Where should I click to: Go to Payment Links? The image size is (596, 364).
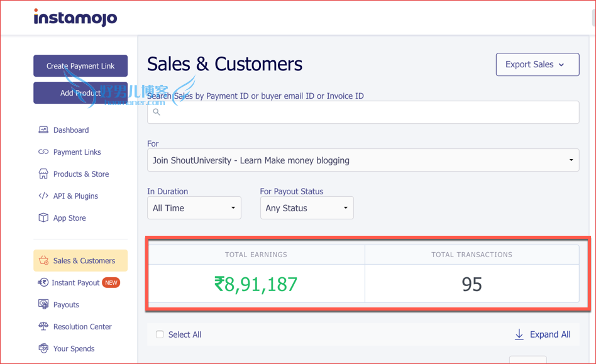(x=77, y=152)
